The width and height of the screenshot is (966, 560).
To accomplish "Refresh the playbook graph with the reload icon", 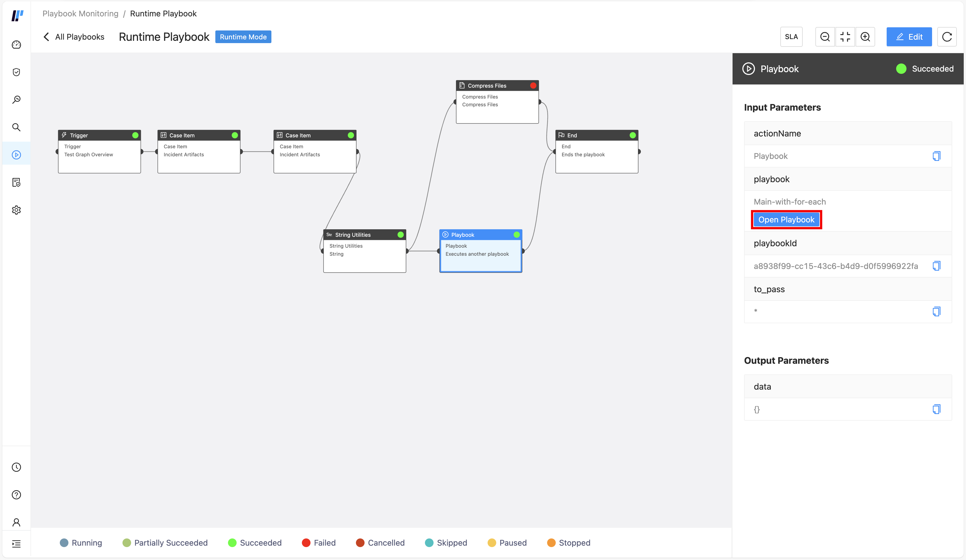I will click(x=947, y=36).
